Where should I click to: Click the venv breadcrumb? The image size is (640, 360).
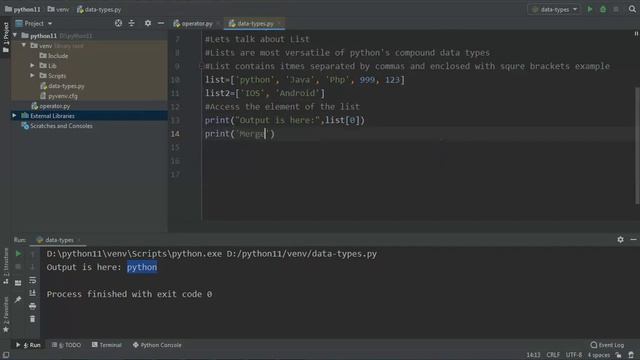click(58, 9)
